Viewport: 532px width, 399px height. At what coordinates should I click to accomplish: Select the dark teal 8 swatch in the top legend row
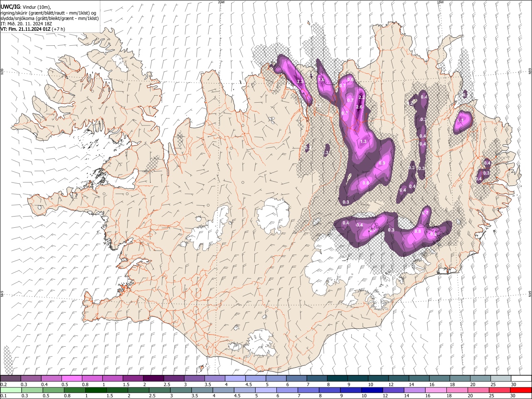(x=337, y=378)
